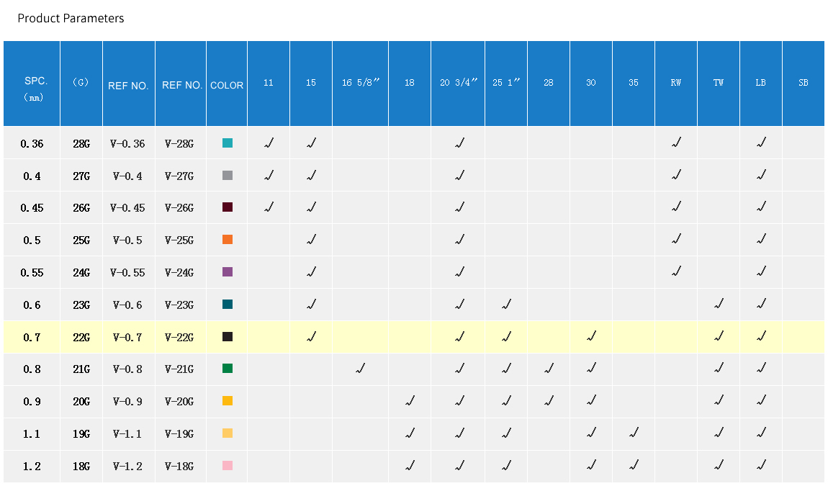This screenshot has height=504, width=828.
Task: Click the checkmark under 11 for 28G
Action: point(269,143)
